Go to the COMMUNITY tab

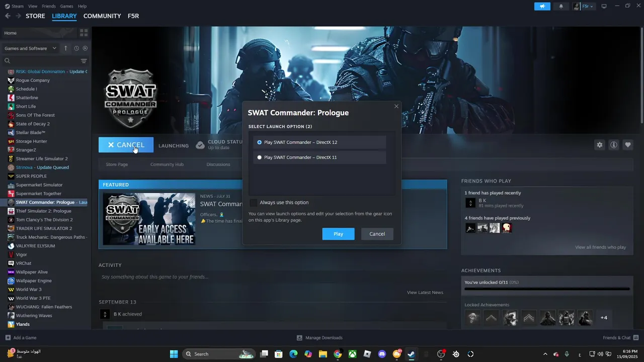tap(102, 16)
